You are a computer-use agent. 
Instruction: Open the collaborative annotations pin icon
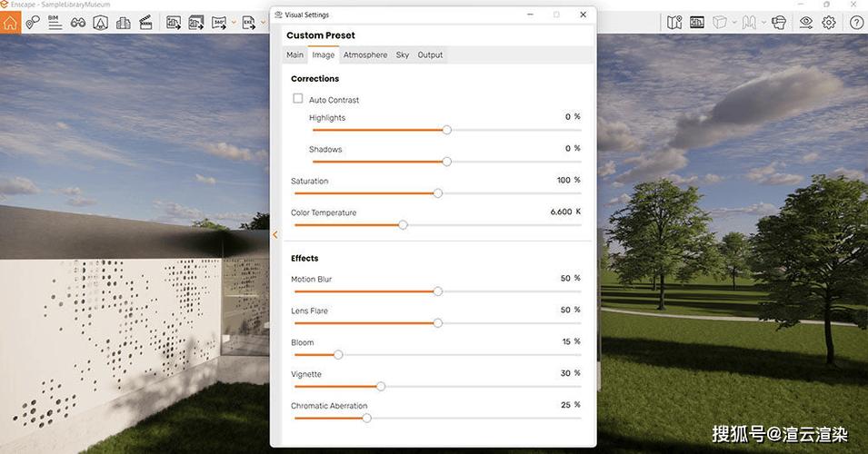[x=33, y=22]
